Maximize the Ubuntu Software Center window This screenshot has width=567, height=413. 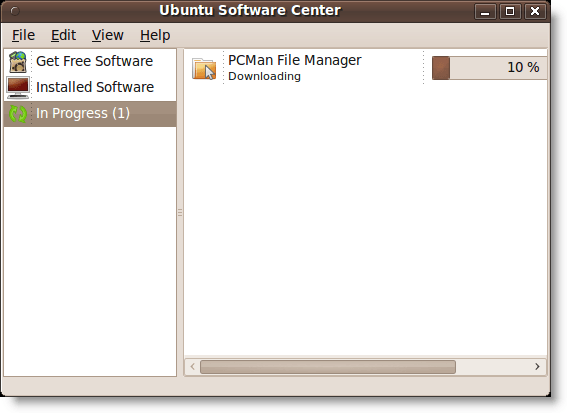pos(510,11)
